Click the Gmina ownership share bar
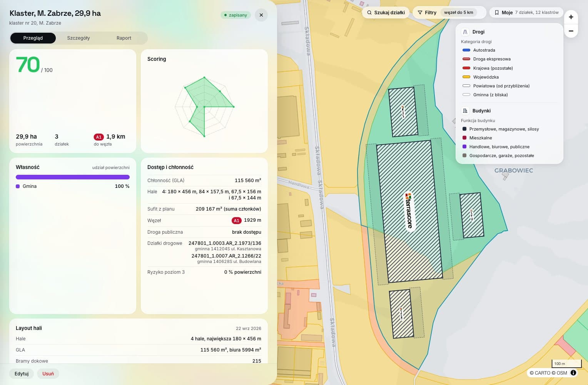This screenshot has height=385, width=588. coord(73,177)
